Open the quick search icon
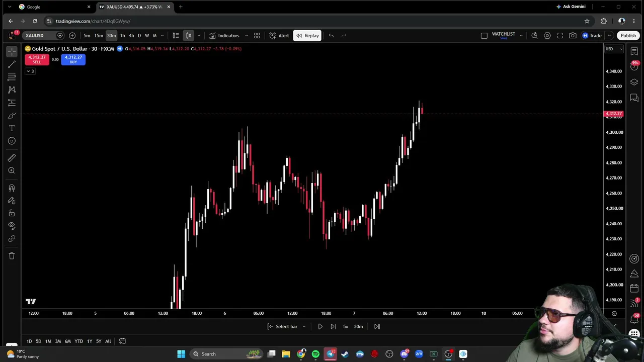 534,36
